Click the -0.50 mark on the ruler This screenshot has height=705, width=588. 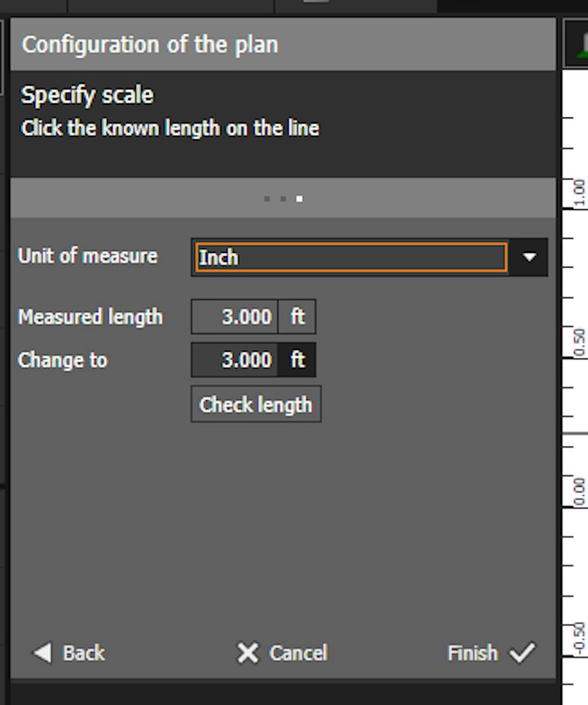click(x=579, y=639)
